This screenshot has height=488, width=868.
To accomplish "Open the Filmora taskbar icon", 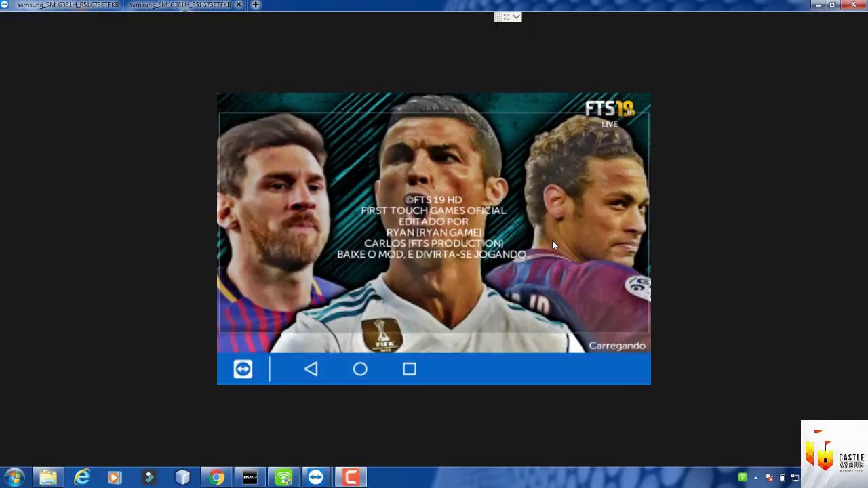I will [149, 477].
